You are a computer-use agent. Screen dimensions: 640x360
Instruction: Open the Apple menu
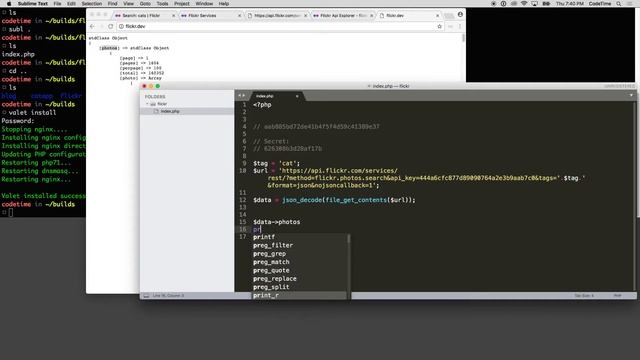(x=9, y=4)
